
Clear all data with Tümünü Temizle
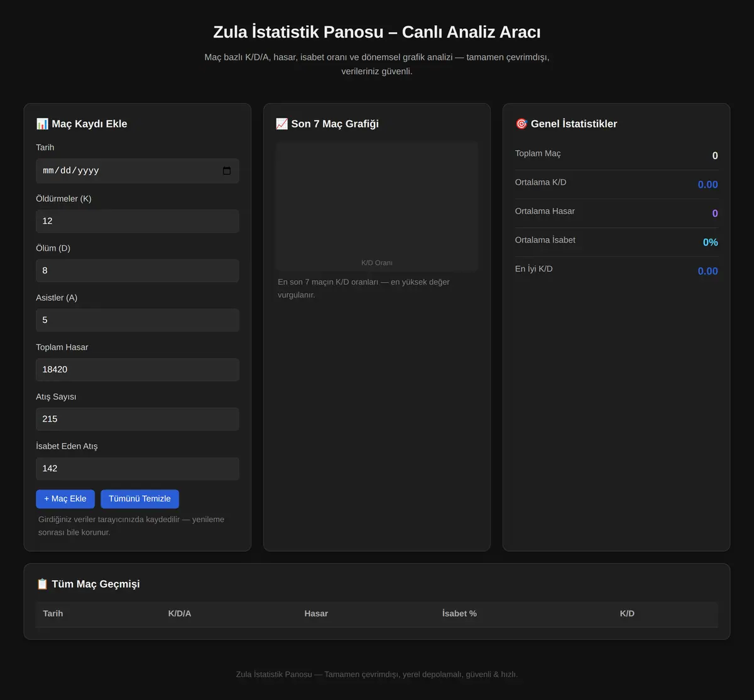(139, 499)
